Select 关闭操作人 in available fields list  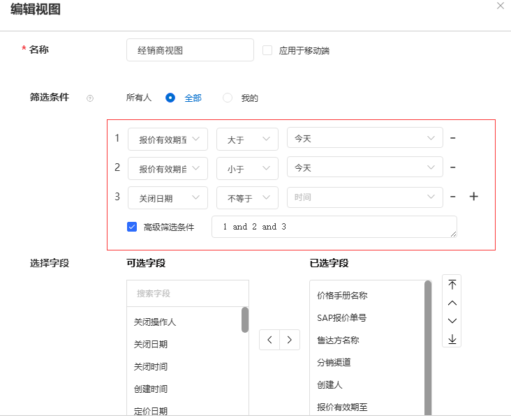[x=155, y=322]
